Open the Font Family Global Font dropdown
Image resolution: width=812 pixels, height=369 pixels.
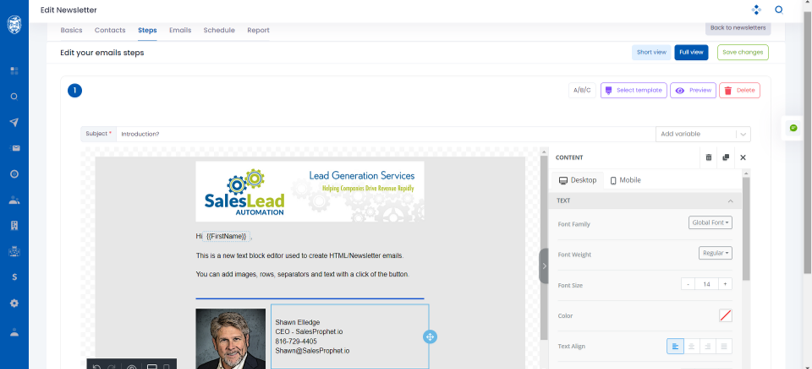pyautogui.click(x=710, y=223)
